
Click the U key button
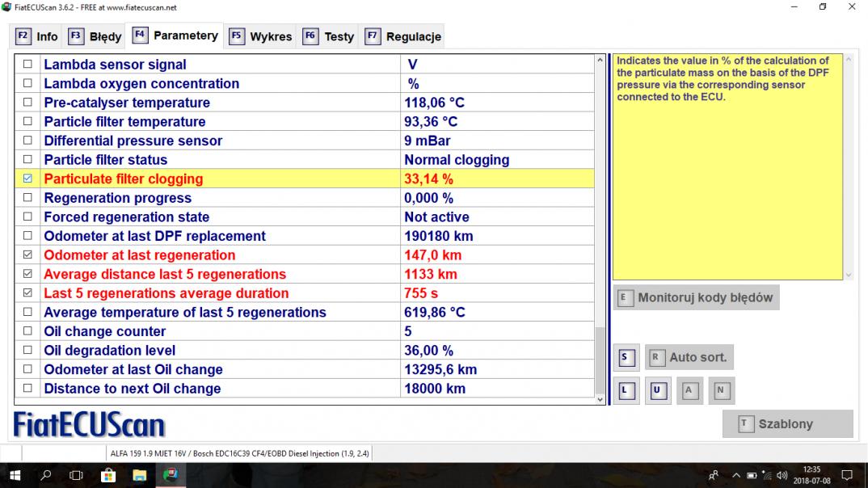tap(657, 391)
